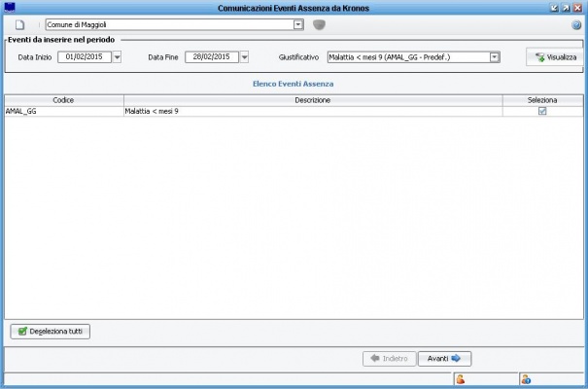The image size is (588, 389).
Task: Sort by the Descrizione column header
Action: coord(313,100)
